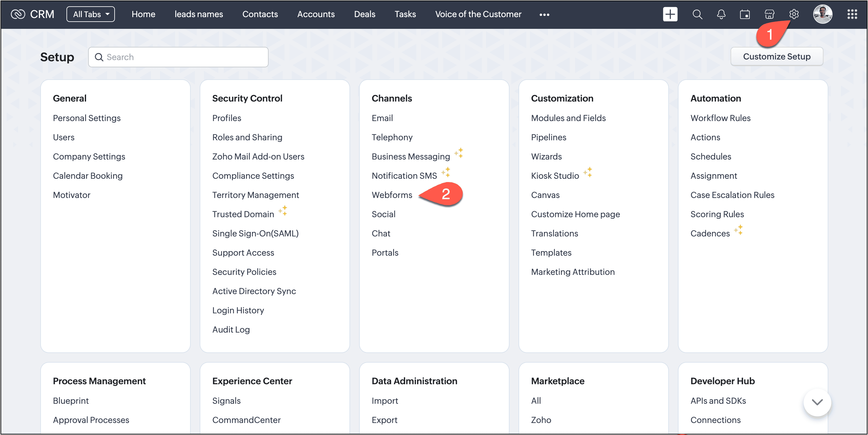Open Modules and Fields link
The image size is (868, 435).
568,118
